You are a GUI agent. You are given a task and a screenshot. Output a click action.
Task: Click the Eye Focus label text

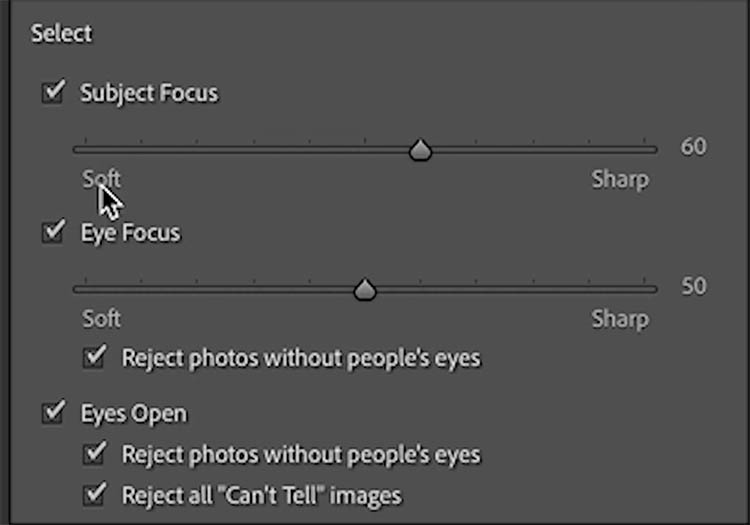[x=131, y=233]
